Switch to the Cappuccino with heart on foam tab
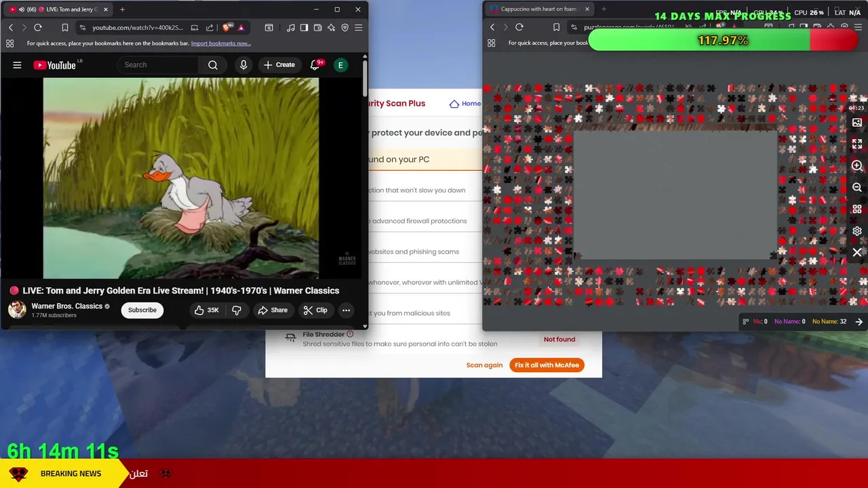The height and width of the screenshot is (488, 868). pos(538,9)
